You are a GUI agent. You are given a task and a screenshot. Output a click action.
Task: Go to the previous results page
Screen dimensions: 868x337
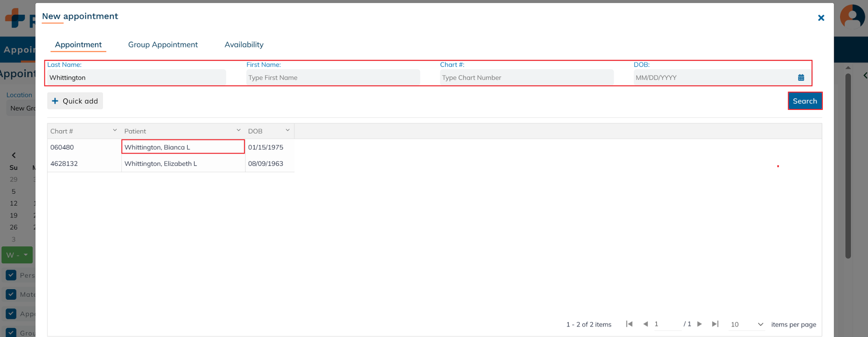pyautogui.click(x=645, y=324)
